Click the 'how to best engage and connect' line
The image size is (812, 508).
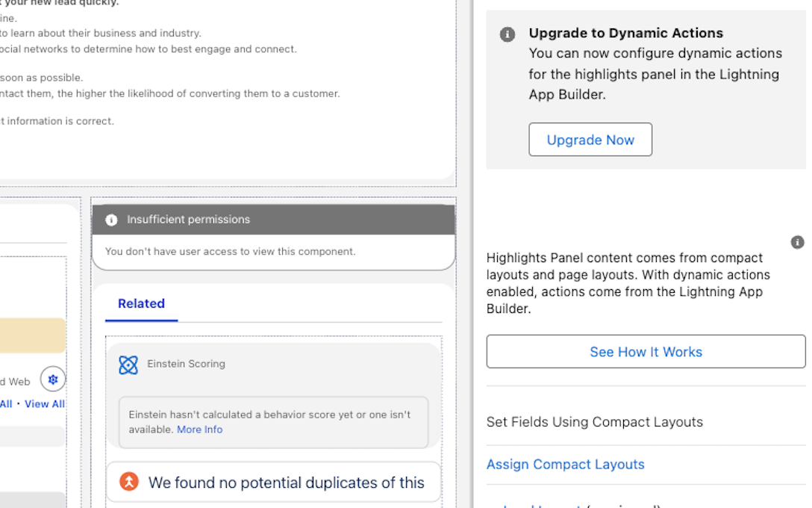pyautogui.click(x=149, y=49)
